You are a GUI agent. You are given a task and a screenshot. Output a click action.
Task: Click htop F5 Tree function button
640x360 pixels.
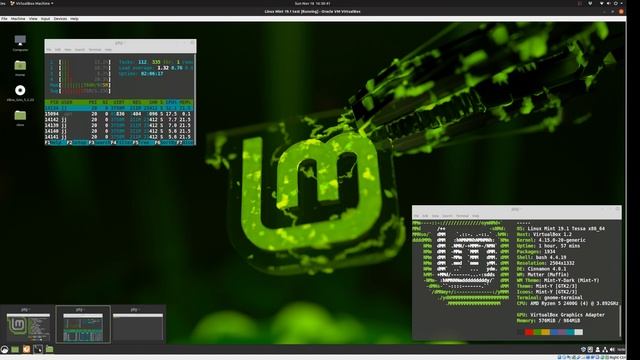[x=143, y=142]
